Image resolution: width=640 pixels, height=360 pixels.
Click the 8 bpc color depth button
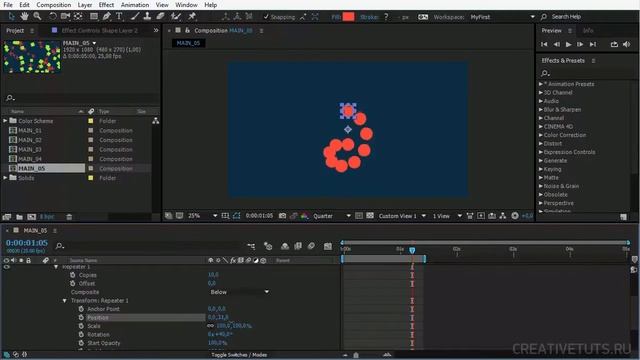(x=47, y=217)
